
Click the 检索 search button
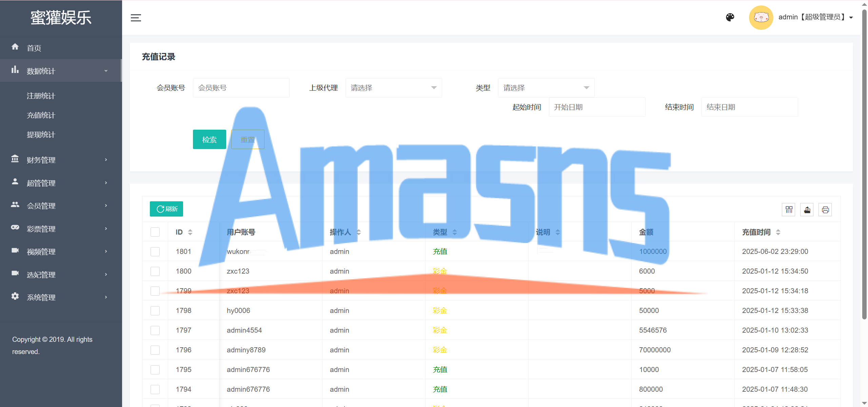(x=210, y=140)
